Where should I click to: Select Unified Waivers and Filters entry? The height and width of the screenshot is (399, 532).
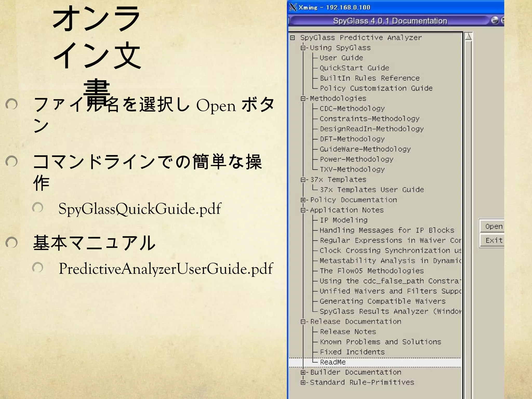(x=390, y=291)
